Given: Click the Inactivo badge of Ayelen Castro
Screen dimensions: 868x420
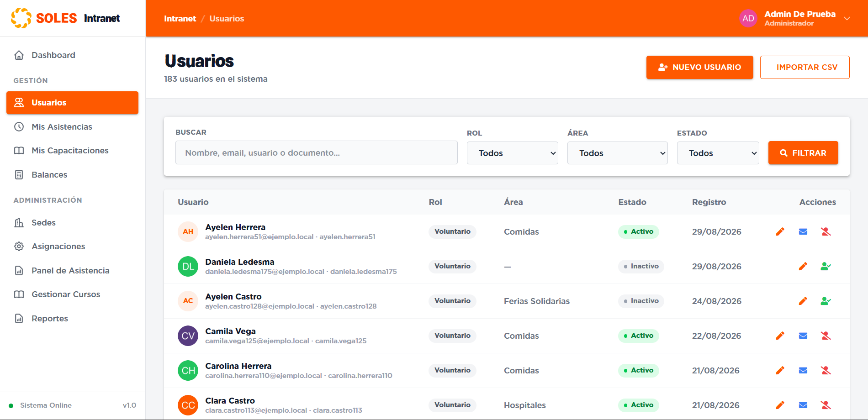Looking at the screenshot, I should tap(641, 301).
